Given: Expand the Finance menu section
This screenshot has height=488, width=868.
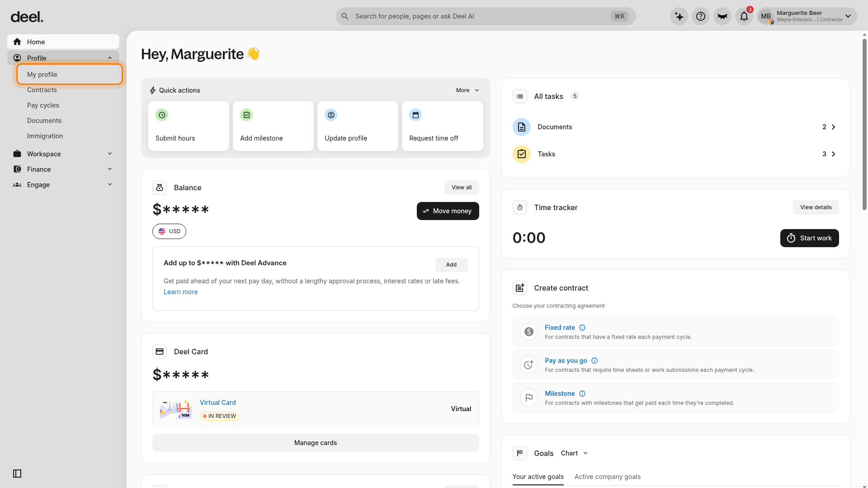Looking at the screenshot, I should [x=110, y=169].
